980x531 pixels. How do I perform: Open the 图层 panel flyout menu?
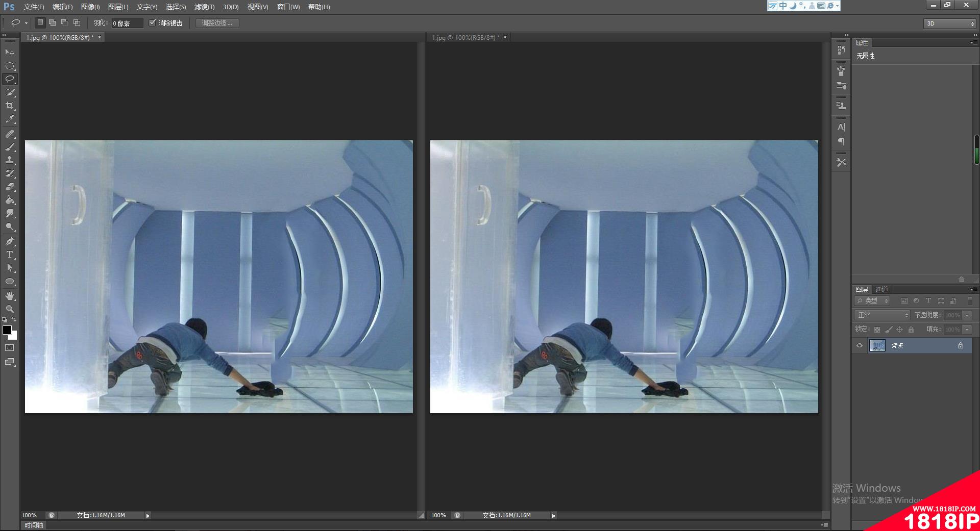(x=974, y=289)
